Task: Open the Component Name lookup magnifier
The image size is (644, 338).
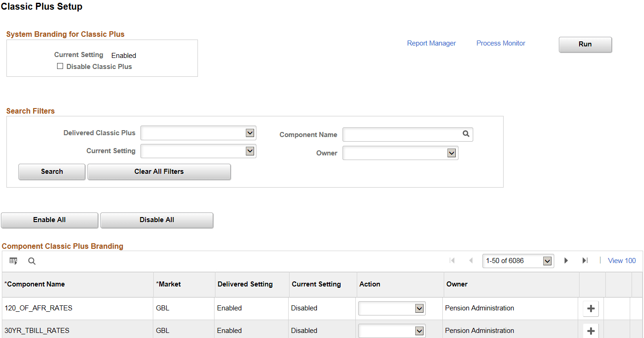Action: coord(466,134)
